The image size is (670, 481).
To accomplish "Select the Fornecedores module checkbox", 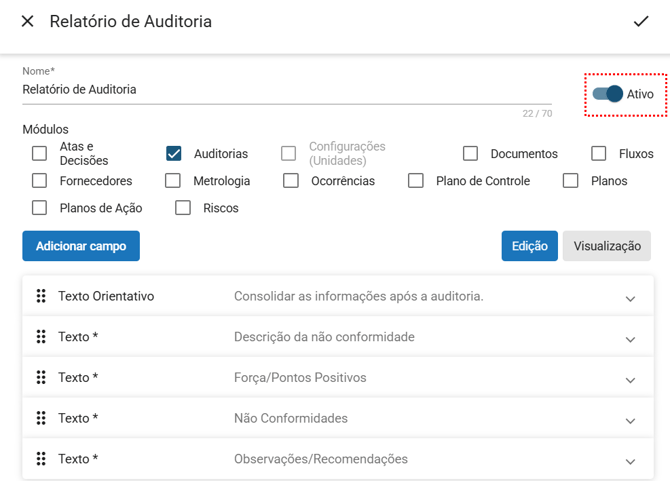I will pos(40,181).
